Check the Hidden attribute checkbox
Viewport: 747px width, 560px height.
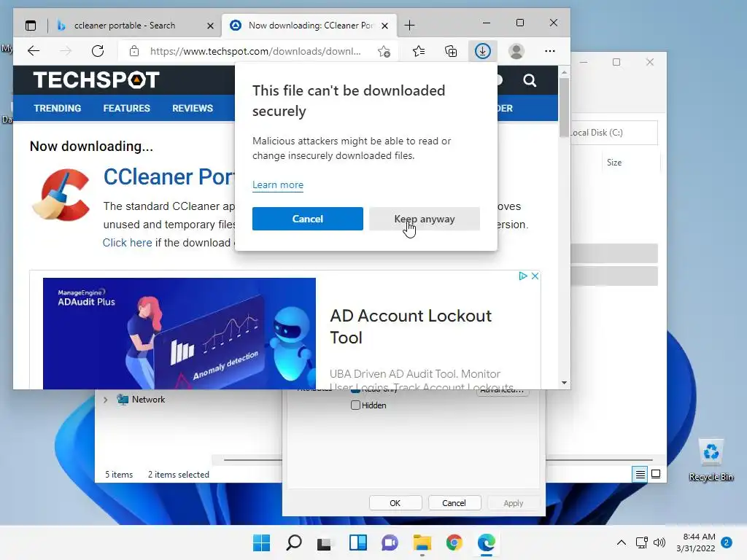click(355, 405)
